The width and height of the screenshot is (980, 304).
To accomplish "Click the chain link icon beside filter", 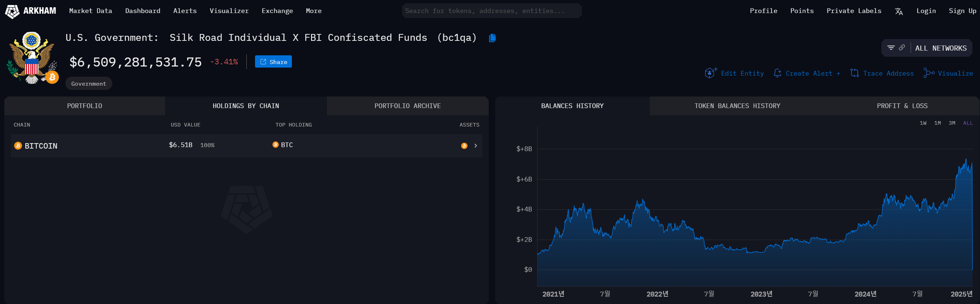I will click(x=902, y=48).
